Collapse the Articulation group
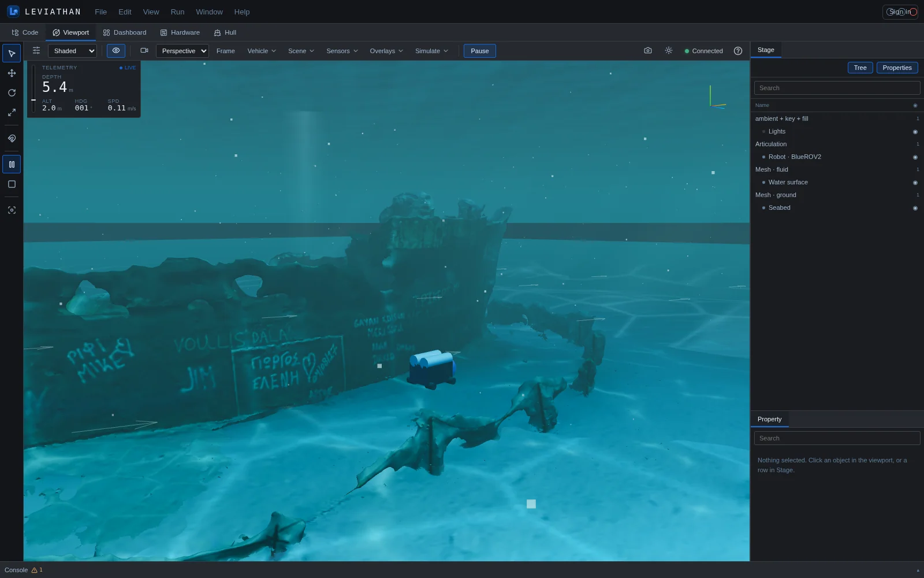Screen dimensions: 924x578 (x=837, y=144)
